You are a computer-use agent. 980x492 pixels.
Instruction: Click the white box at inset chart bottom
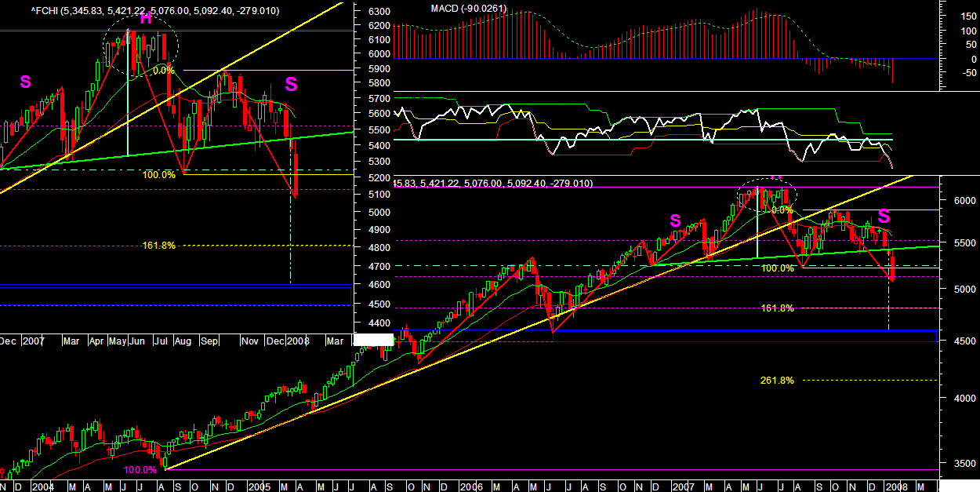tap(372, 340)
